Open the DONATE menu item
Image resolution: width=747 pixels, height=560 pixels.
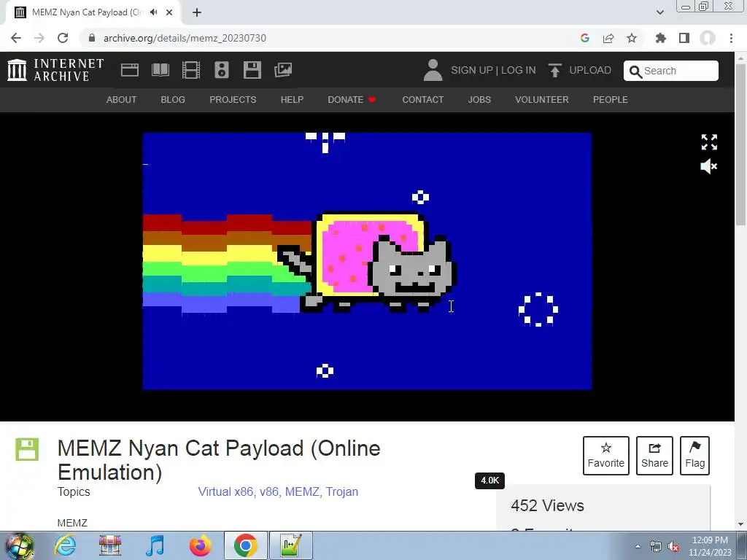coord(352,99)
